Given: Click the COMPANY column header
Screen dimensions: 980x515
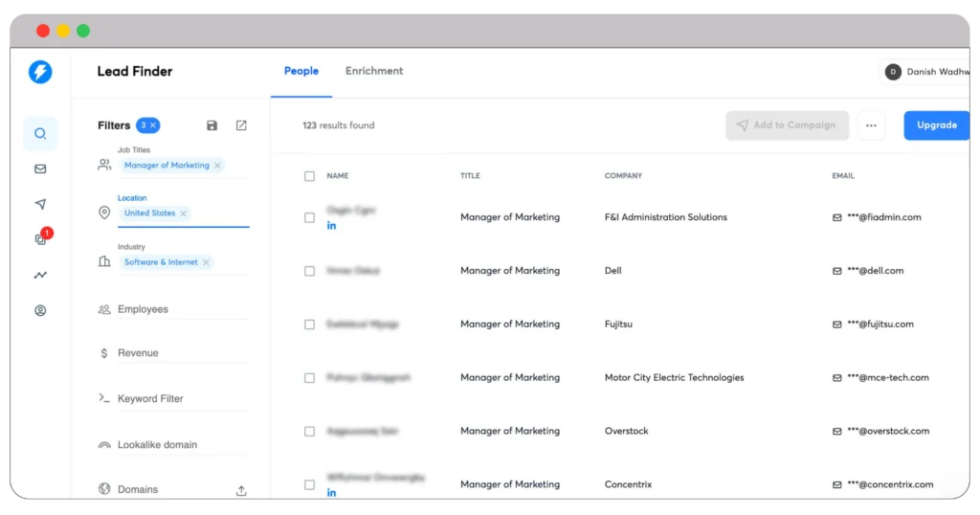Looking at the screenshot, I should tap(623, 176).
